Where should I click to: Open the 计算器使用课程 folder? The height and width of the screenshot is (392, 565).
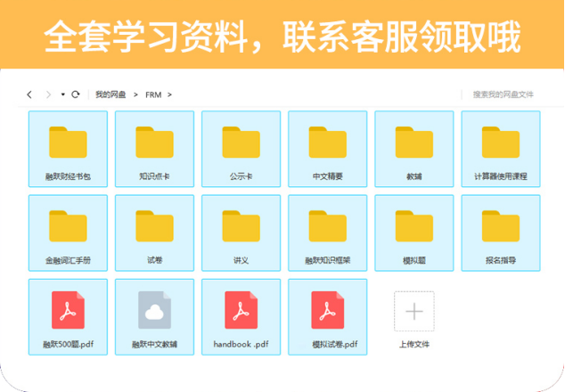point(500,145)
